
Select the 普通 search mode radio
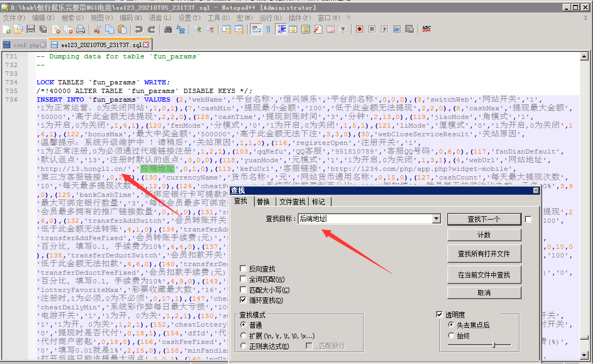click(243, 325)
